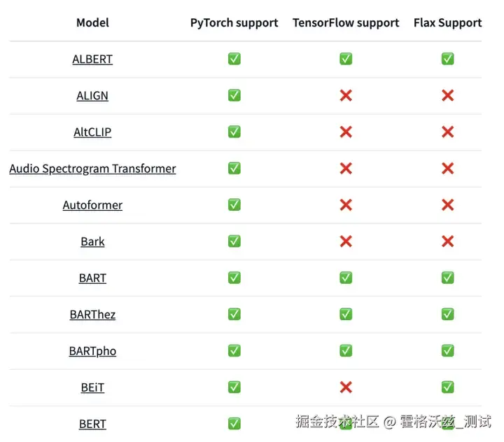The height and width of the screenshot is (442, 504).
Task: Open the BARTpho model link
Action: 92,351
